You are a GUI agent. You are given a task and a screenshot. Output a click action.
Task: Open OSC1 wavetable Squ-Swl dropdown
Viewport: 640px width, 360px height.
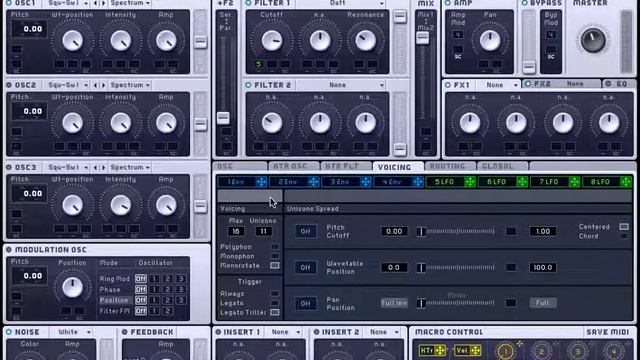(68, 3)
